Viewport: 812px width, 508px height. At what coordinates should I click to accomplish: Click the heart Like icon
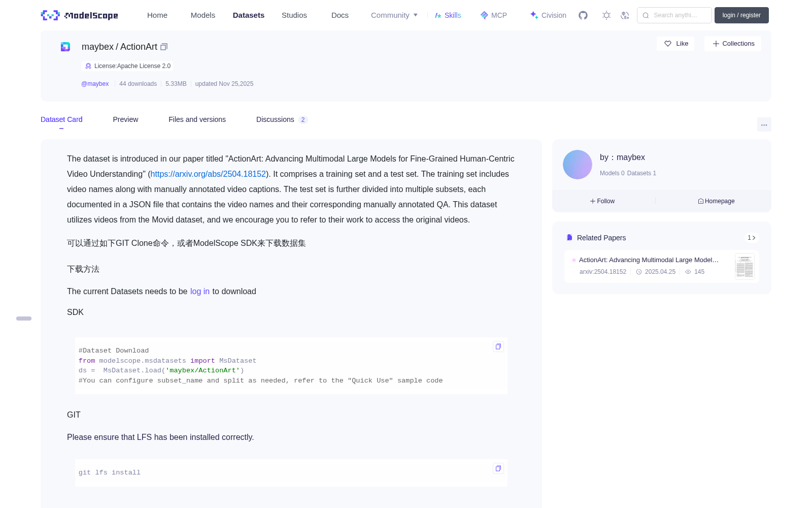tap(668, 44)
